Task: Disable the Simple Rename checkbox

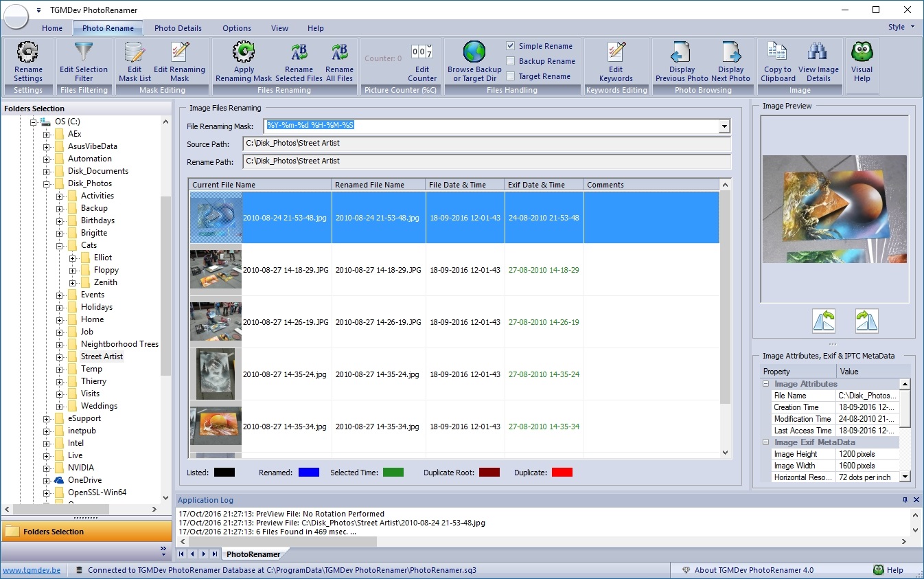Action: (511, 46)
